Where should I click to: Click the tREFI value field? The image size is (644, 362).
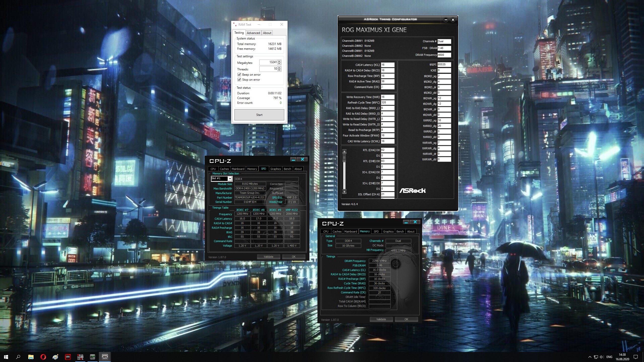444,65
